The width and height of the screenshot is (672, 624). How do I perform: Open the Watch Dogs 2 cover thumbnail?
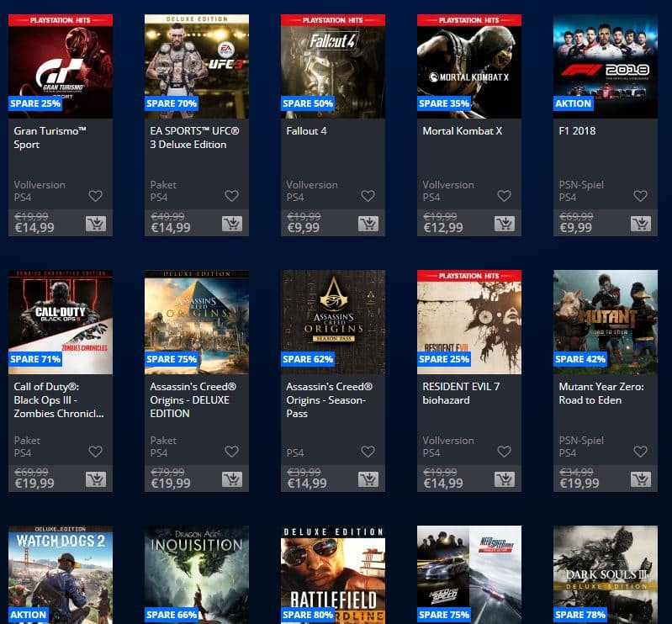(61, 574)
